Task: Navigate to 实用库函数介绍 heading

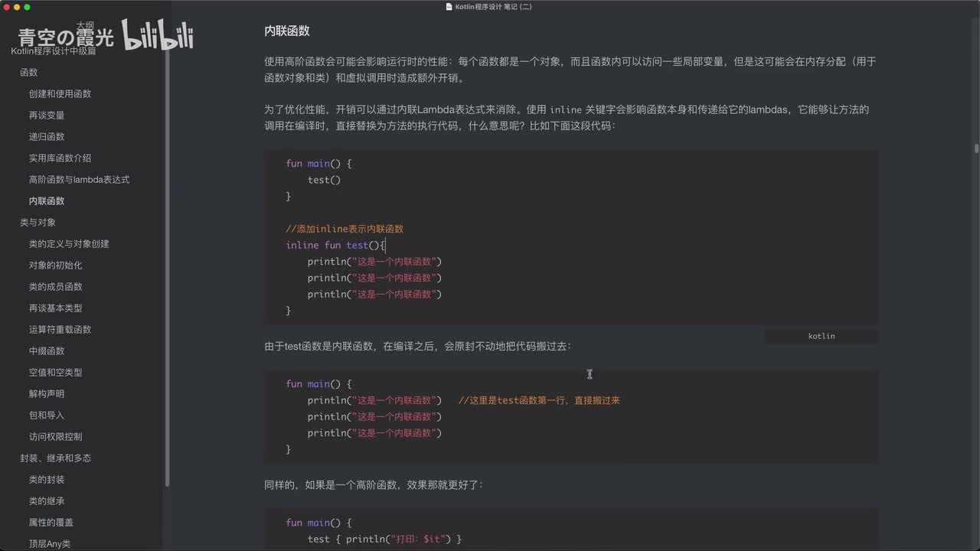Action: pos(60,158)
